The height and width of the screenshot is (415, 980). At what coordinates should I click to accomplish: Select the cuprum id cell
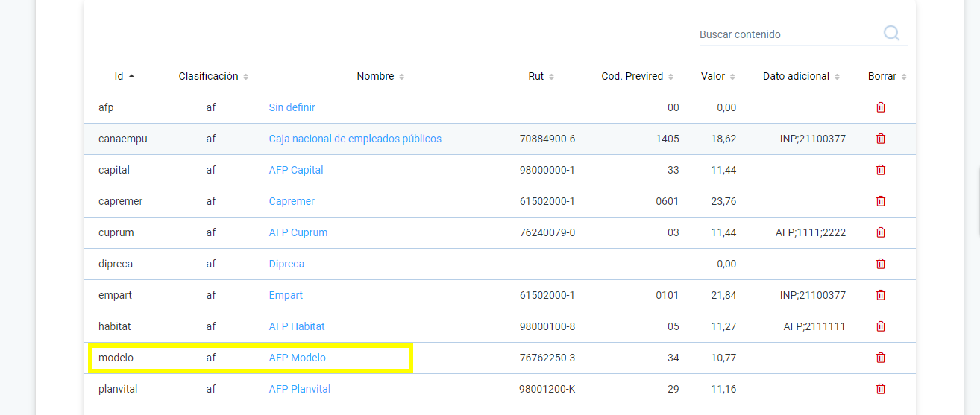(x=116, y=232)
